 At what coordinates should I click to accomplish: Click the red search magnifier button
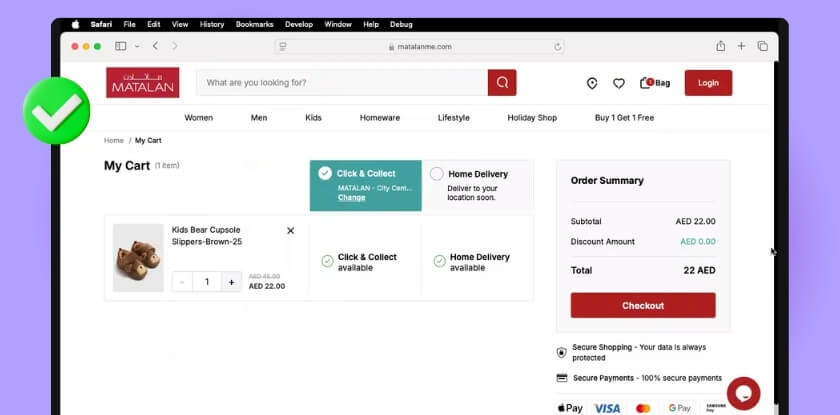pos(502,83)
